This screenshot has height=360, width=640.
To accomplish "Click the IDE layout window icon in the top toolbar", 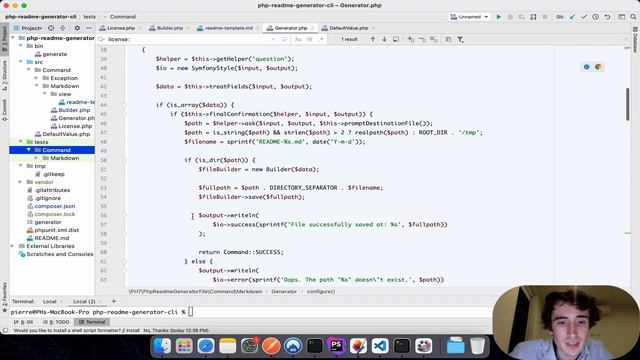I will pyautogui.click(x=621, y=17).
